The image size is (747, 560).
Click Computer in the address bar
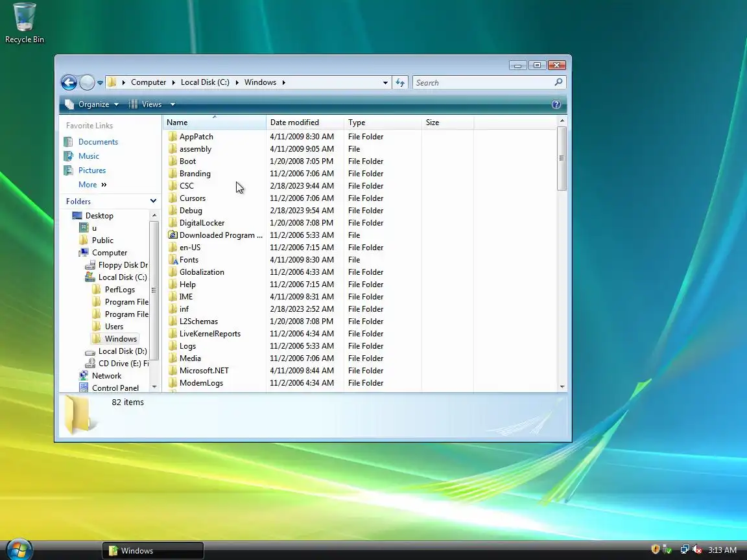[148, 82]
